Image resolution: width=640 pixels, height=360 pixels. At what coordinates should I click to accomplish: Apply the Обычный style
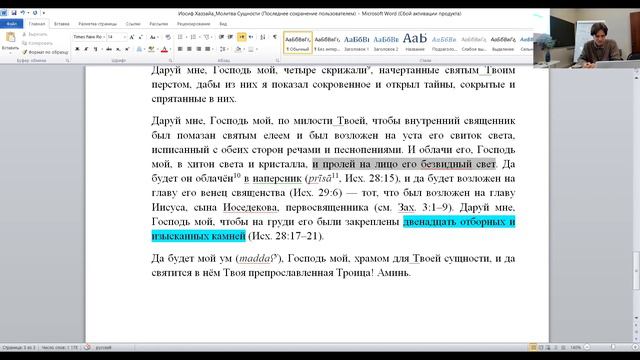[x=298, y=42]
